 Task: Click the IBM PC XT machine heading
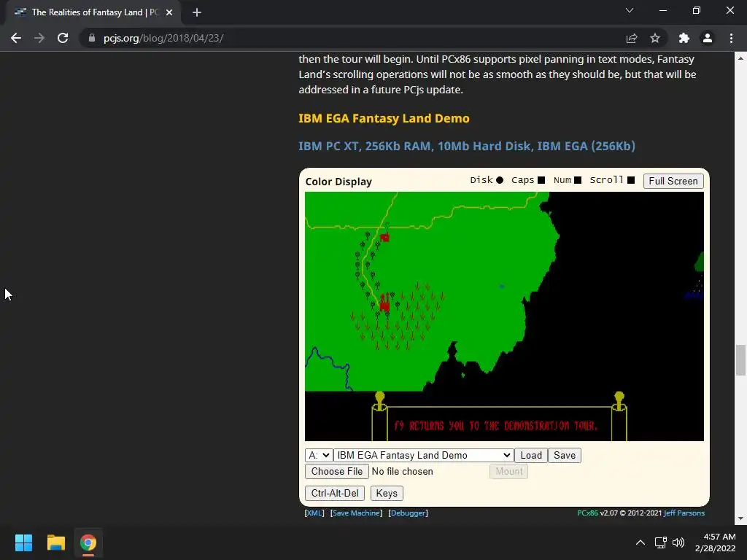point(467,146)
